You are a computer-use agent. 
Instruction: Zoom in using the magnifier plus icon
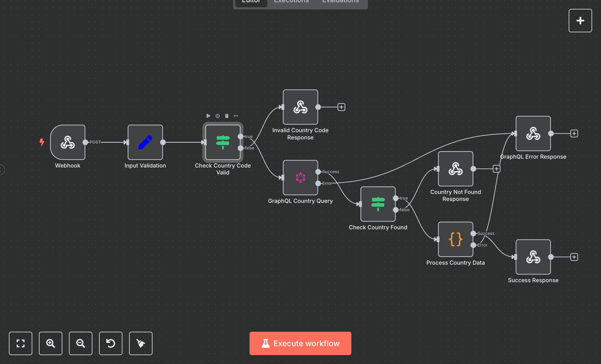coord(51,343)
